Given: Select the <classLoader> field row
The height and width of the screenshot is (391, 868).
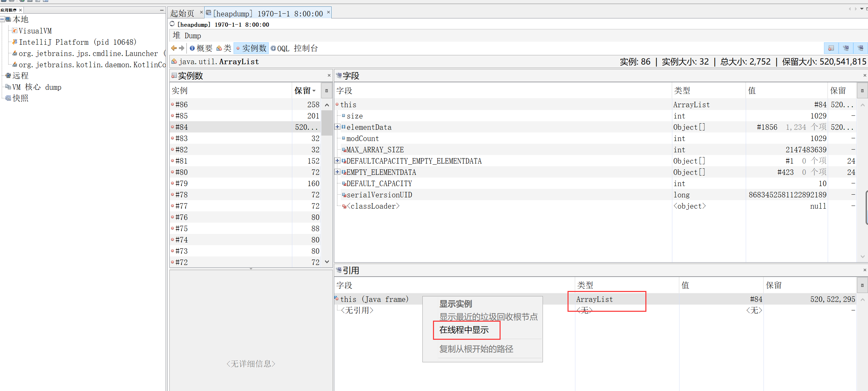Looking at the screenshot, I should (596, 206).
